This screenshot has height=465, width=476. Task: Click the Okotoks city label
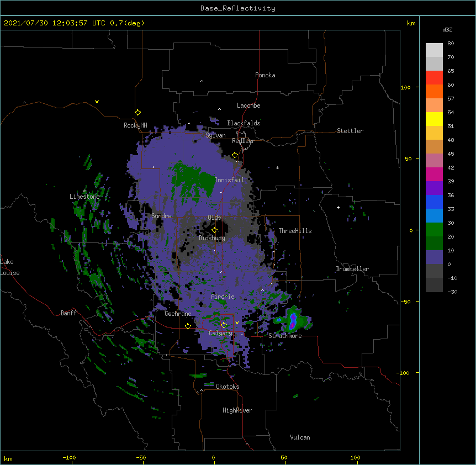[x=228, y=387]
